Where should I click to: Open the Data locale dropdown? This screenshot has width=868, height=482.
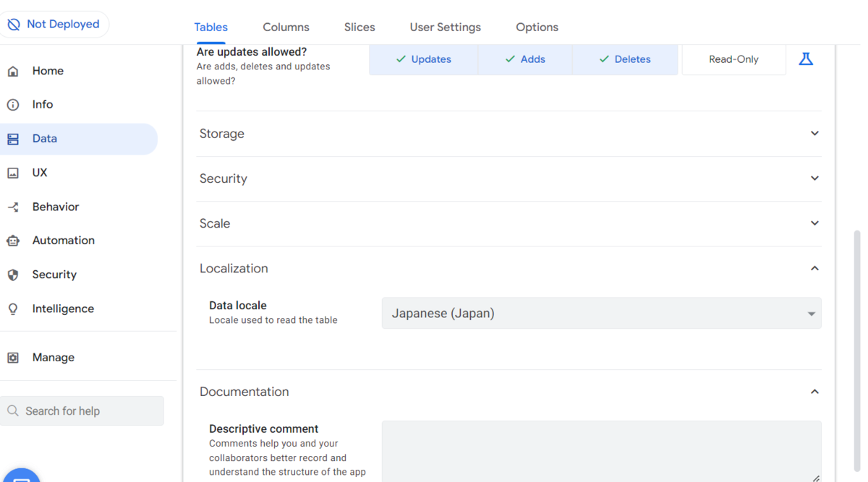click(601, 314)
